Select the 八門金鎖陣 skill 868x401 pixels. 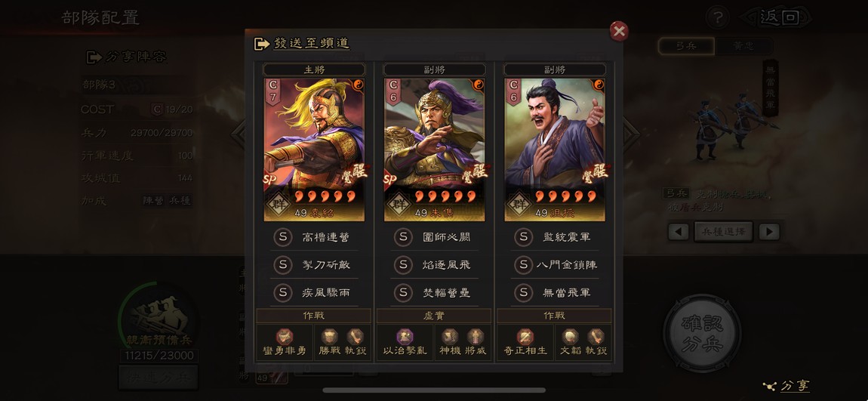(555, 265)
